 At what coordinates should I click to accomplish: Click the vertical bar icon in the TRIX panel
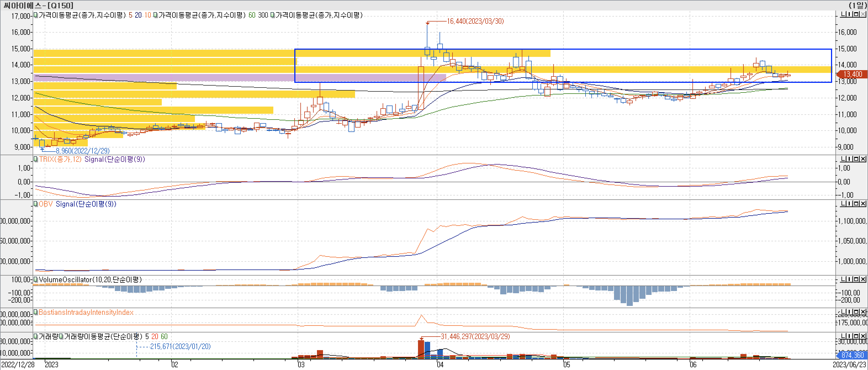pos(850,159)
